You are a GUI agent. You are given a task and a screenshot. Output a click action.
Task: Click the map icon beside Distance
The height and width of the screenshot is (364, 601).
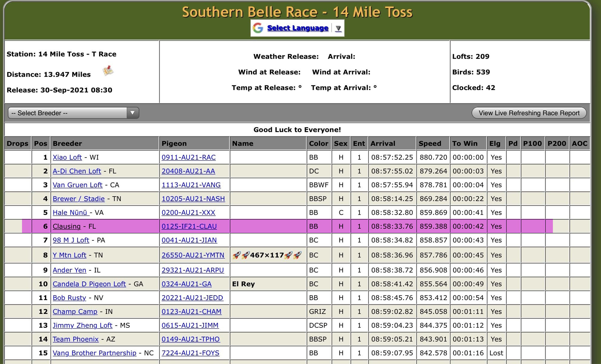coord(108,71)
